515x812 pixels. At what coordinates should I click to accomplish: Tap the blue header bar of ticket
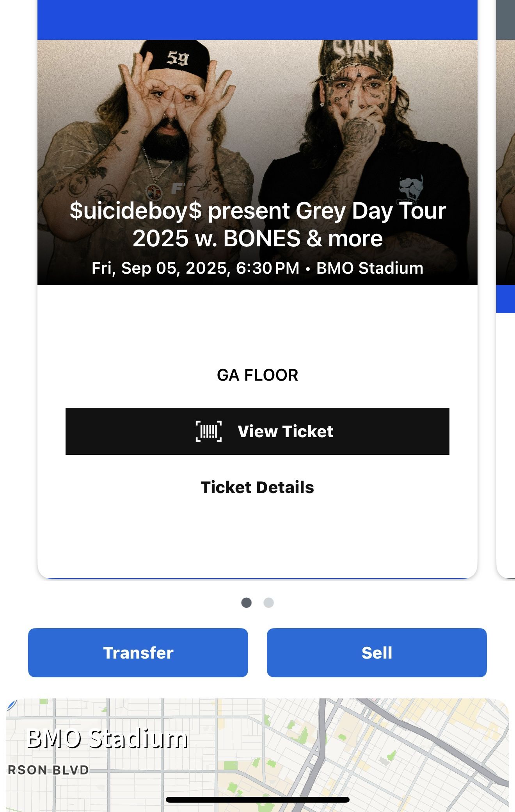[257, 20]
